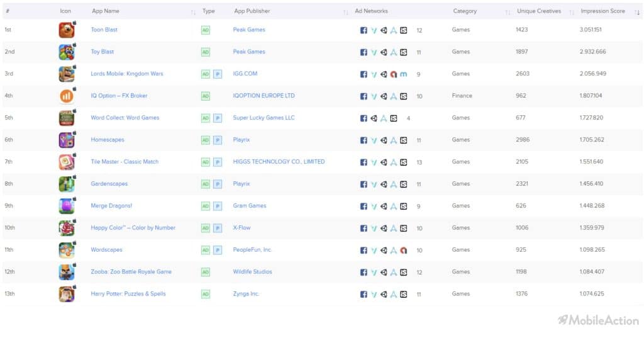The image size is (644, 338).
Task: Open the Wordscapes app link
Action: 106,250
